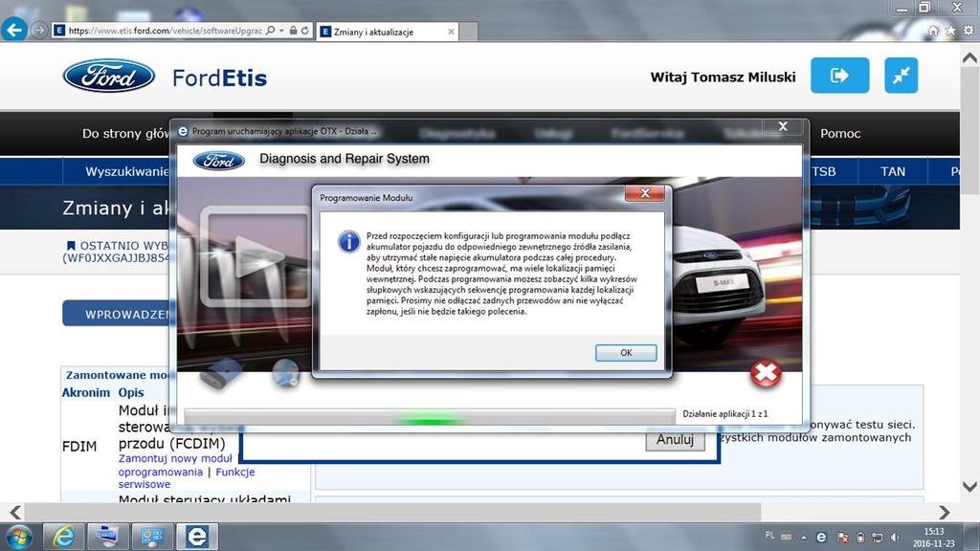
Task: Click the horizontal scrollbar left arrow
Action: coord(15,513)
